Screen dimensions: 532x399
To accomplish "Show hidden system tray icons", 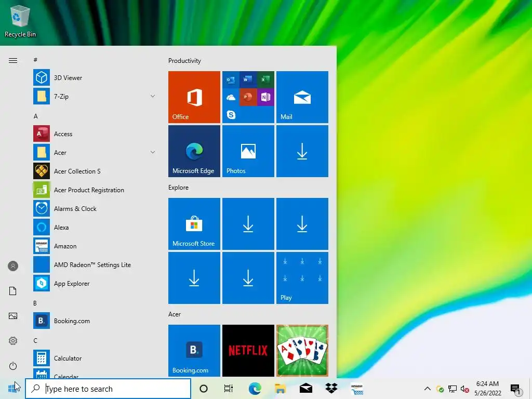I will point(428,389).
